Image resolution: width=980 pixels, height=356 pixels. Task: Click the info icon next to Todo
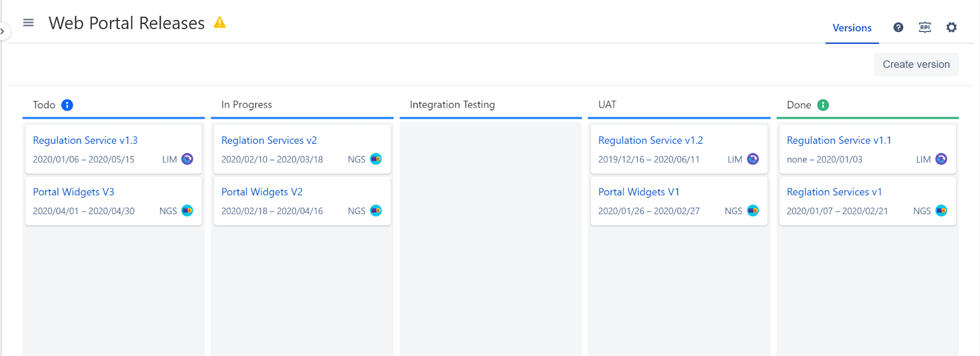(x=67, y=105)
